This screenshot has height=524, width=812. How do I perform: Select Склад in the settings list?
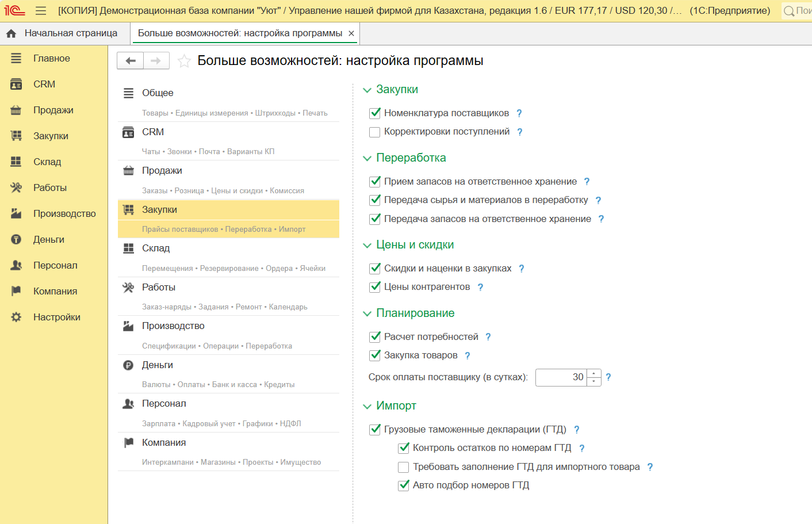pyautogui.click(x=156, y=248)
